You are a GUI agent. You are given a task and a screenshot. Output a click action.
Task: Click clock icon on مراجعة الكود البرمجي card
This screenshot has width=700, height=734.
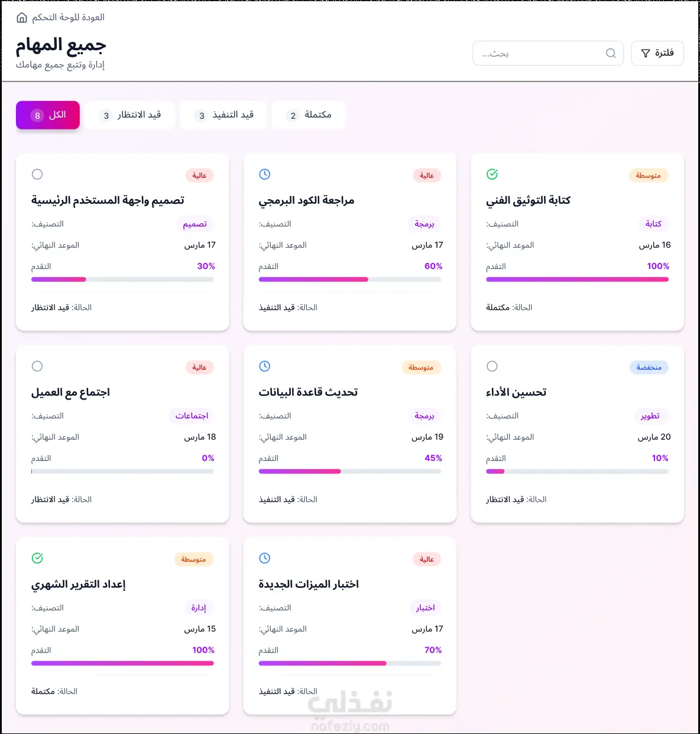click(265, 174)
